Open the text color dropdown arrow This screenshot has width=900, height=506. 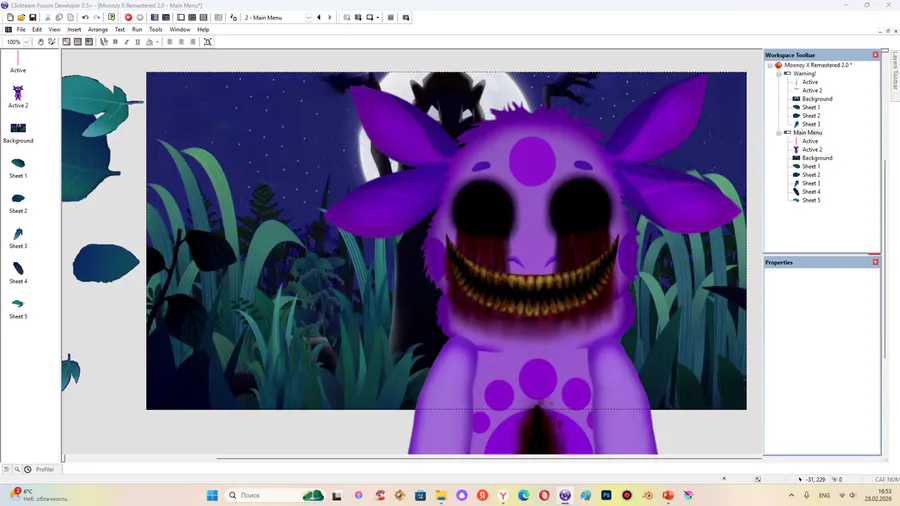pyautogui.click(x=157, y=42)
